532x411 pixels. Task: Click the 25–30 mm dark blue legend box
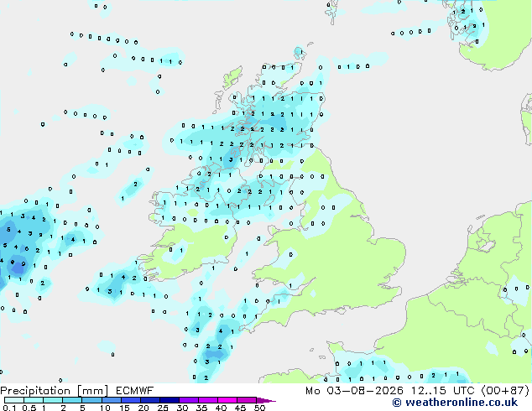click(x=169, y=400)
